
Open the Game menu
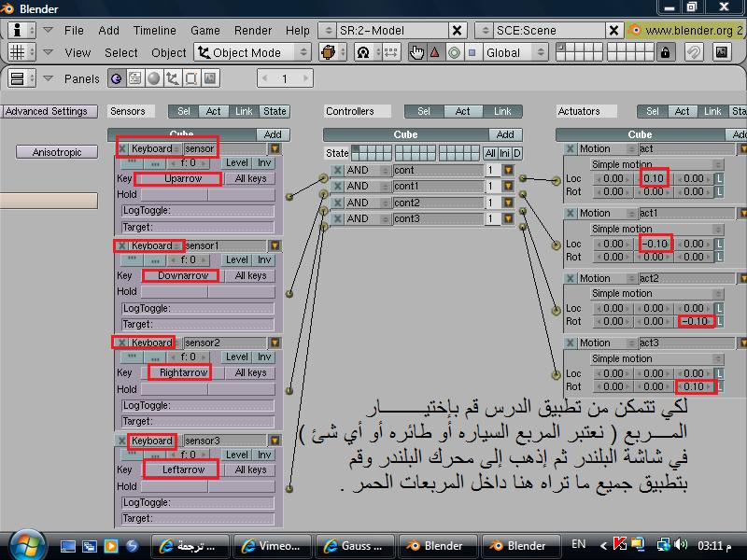click(x=205, y=31)
